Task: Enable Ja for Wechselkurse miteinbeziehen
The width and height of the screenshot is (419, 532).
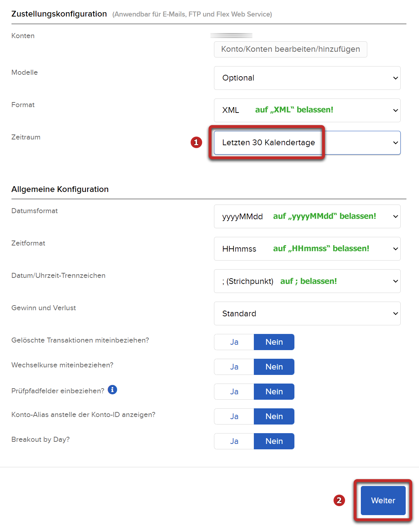Action: click(x=234, y=367)
